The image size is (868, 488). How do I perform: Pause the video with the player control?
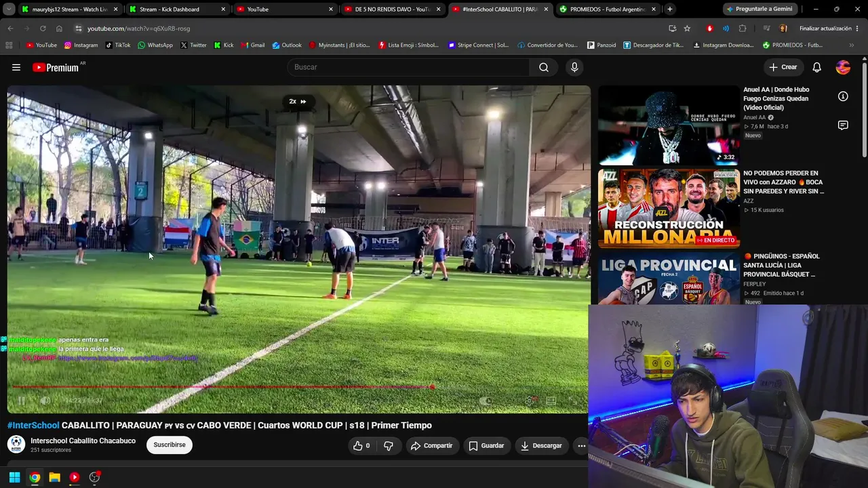[x=21, y=401]
